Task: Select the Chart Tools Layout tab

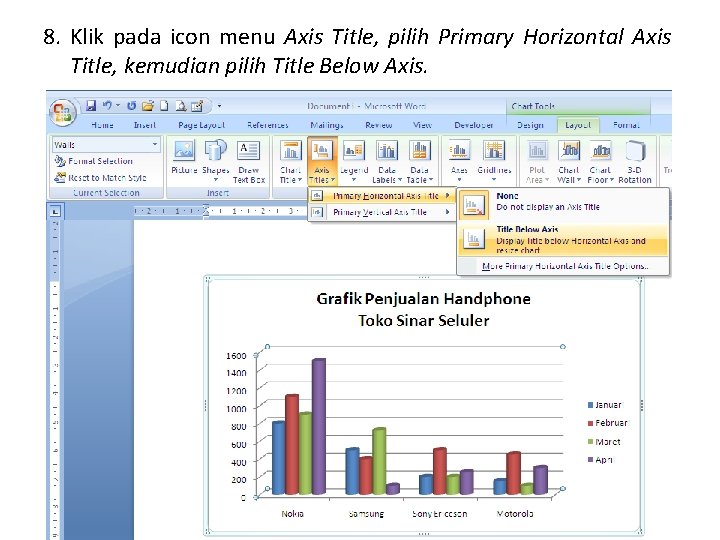Action: 578,125
